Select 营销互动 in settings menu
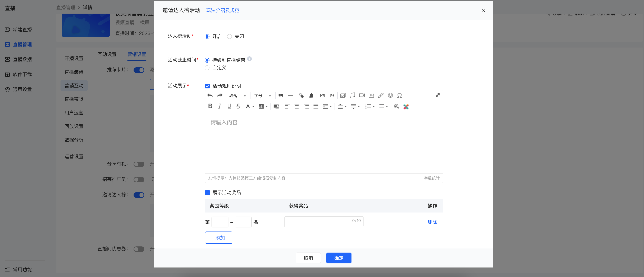The height and width of the screenshot is (277, 644). 74,85
